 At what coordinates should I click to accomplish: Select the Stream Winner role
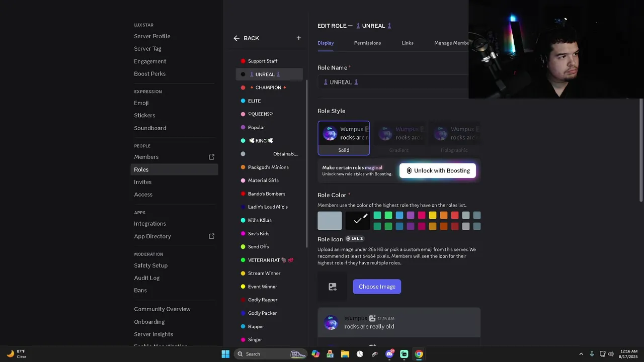[269, 274]
